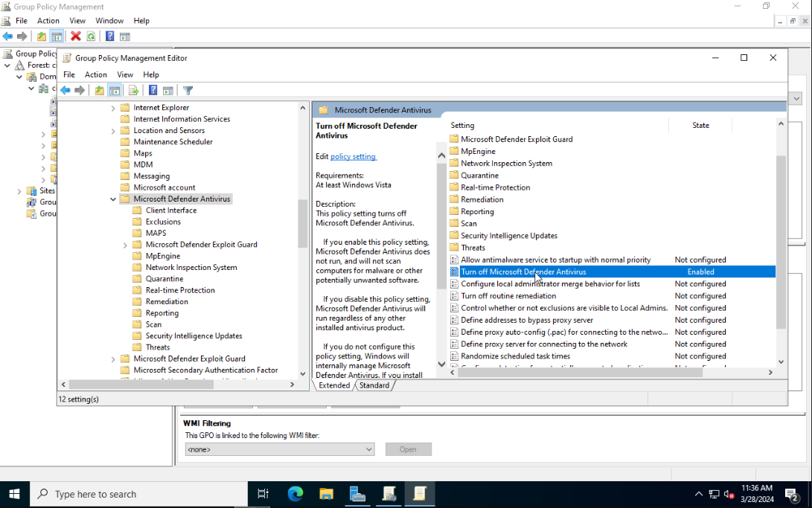Click the Turn off routine remediation policy icon
Screen dimensions: 812x508
click(x=454, y=296)
